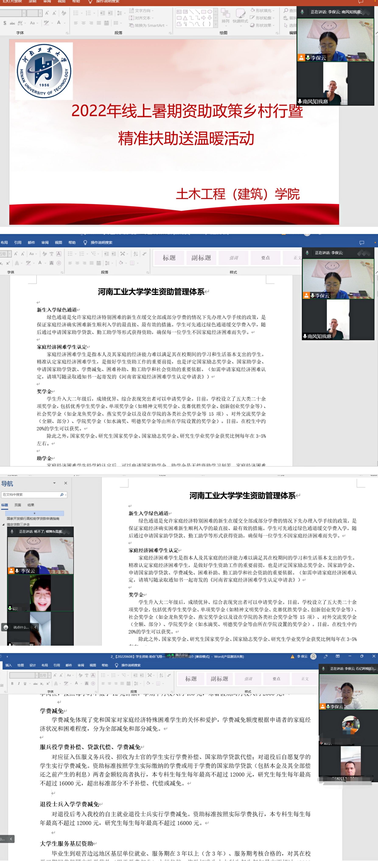Open 形状填充 color menu in PowerPoint
Image resolution: width=378 pixels, height=868 pixels.
pyautogui.click(x=262, y=11)
